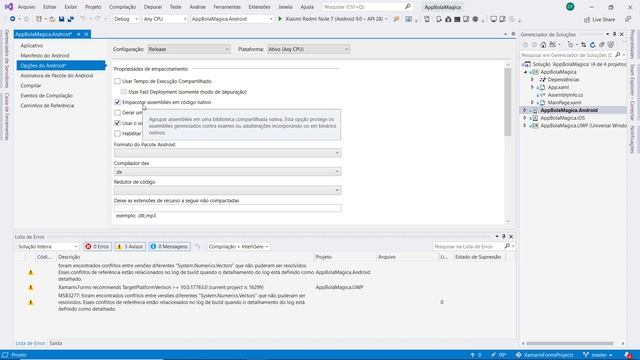
Task: Open the Extensões menu
Action: tap(259, 7)
